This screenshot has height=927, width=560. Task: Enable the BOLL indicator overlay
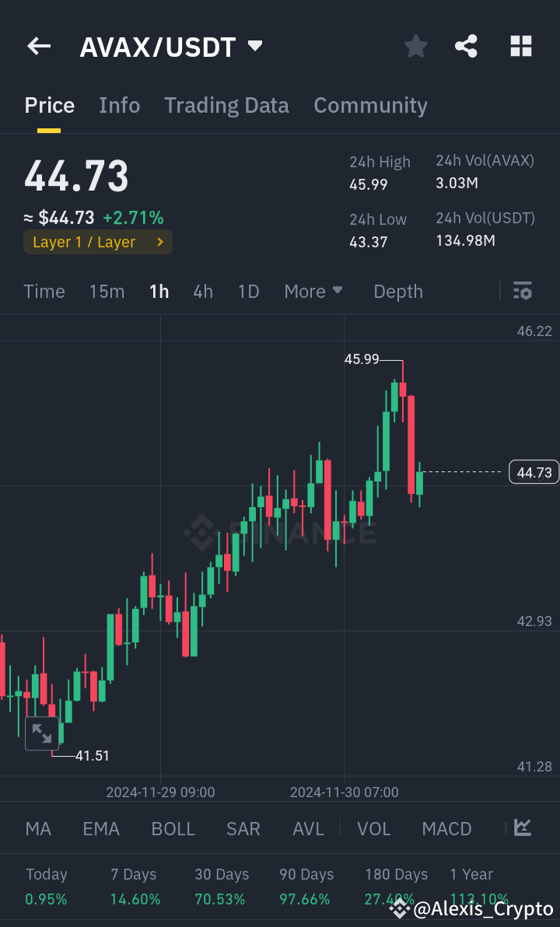click(x=173, y=829)
